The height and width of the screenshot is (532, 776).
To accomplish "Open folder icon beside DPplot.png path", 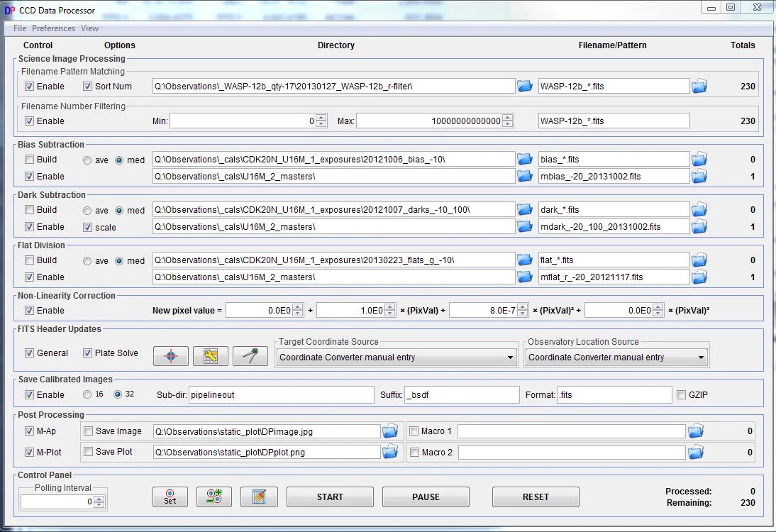I will coord(390,453).
